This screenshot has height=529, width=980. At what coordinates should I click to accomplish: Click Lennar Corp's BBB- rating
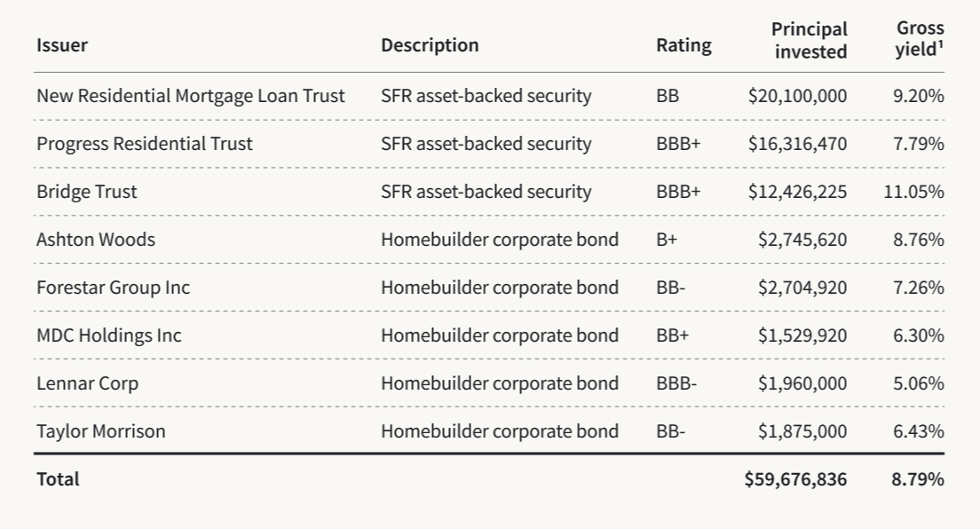[676, 383]
